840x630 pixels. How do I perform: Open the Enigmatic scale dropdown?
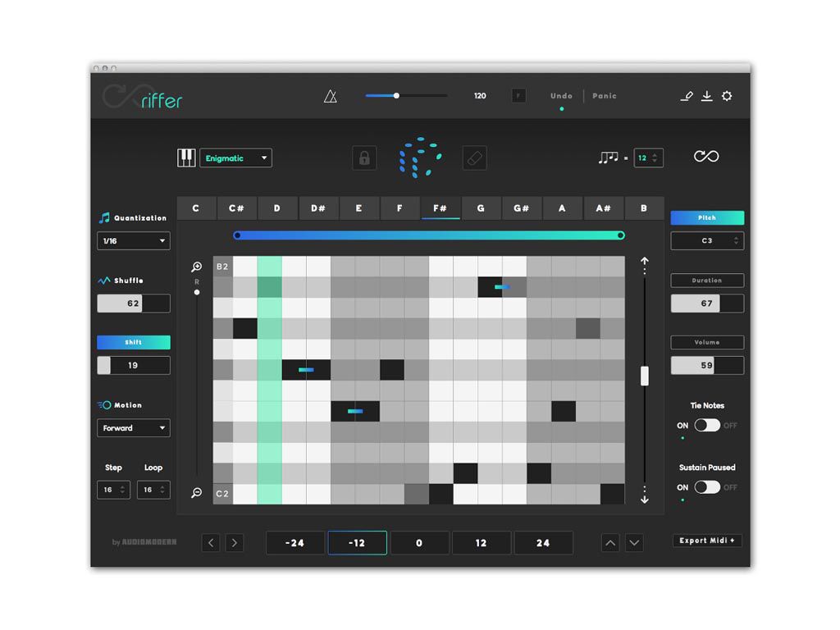click(235, 158)
